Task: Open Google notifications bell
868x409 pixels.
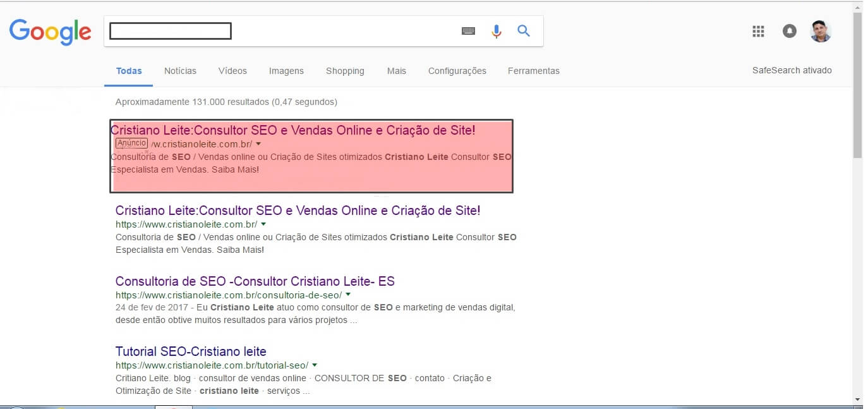Action: (790, 31)
